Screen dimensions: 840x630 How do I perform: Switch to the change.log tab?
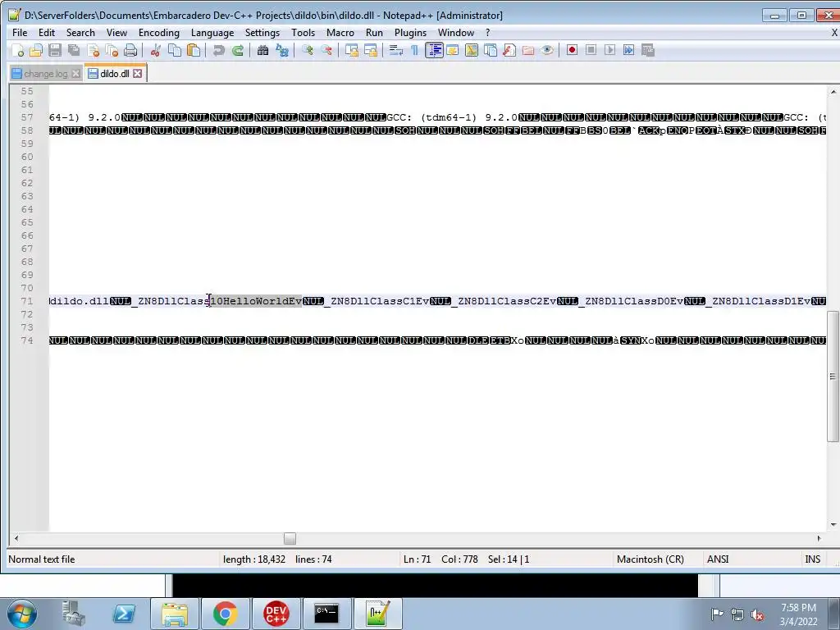coord(46,74)
